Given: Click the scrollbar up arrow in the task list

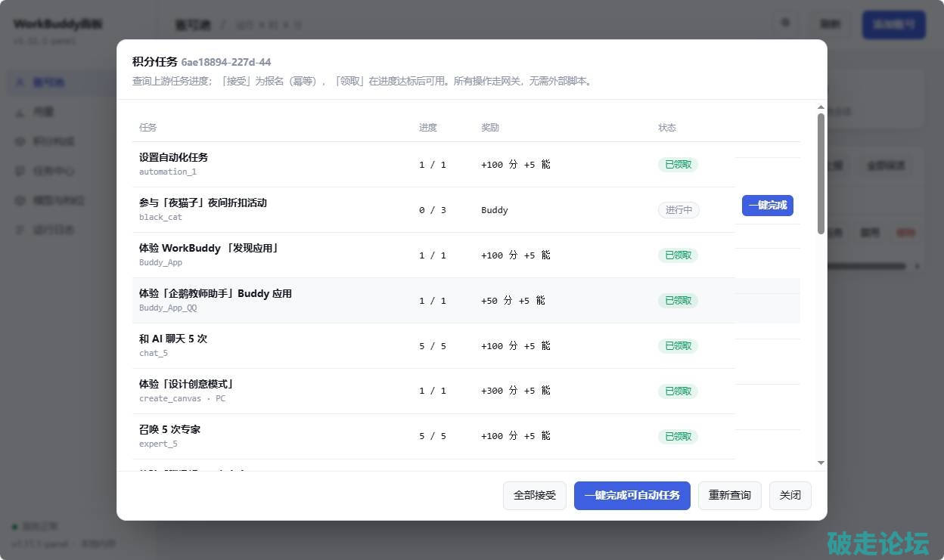Looking at the screenshot, I should (821, 108).
